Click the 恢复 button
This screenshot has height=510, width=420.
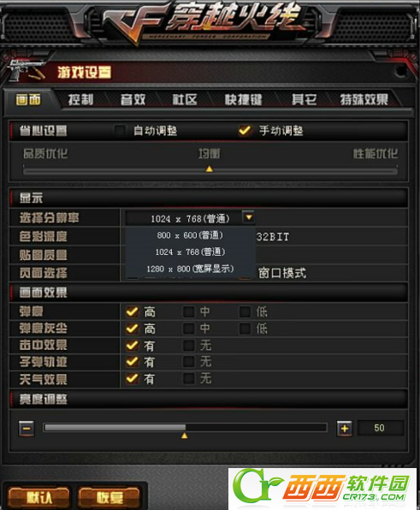(x=109, y=498)
